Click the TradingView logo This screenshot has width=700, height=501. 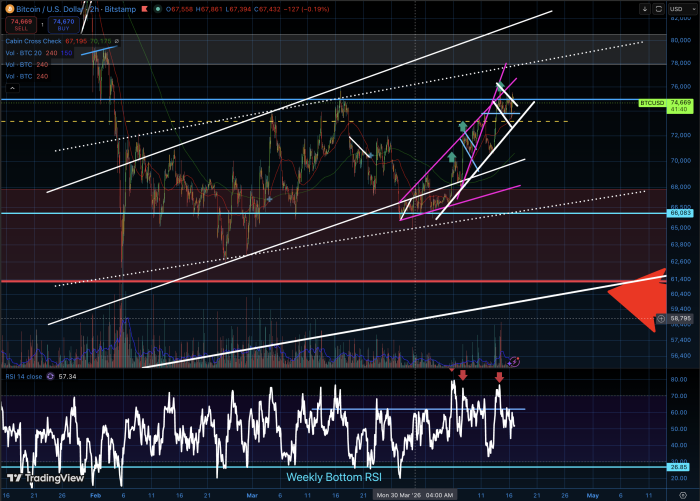(x=32, y=479)
